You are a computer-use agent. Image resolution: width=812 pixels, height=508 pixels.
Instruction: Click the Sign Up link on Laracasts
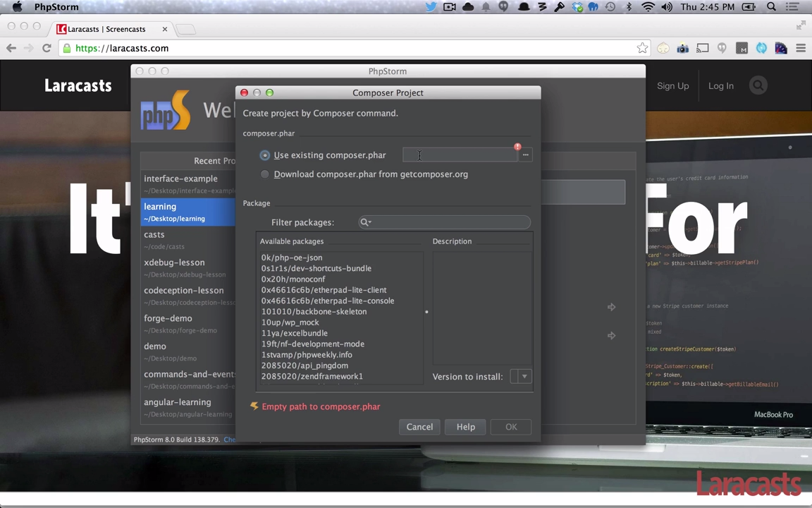click(672, 86)
